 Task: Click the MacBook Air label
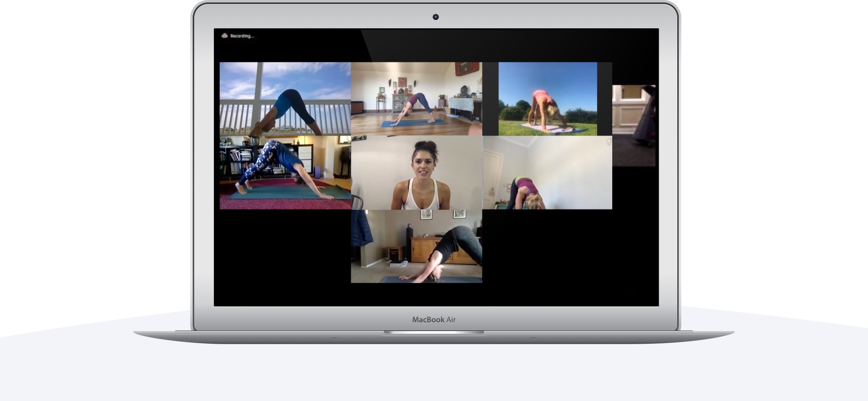tap(434, 320)
